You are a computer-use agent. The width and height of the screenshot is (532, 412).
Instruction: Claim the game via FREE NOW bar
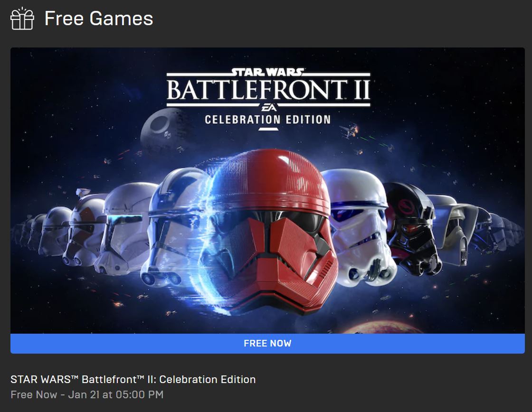pyautogui.click(x=267, y=343)
